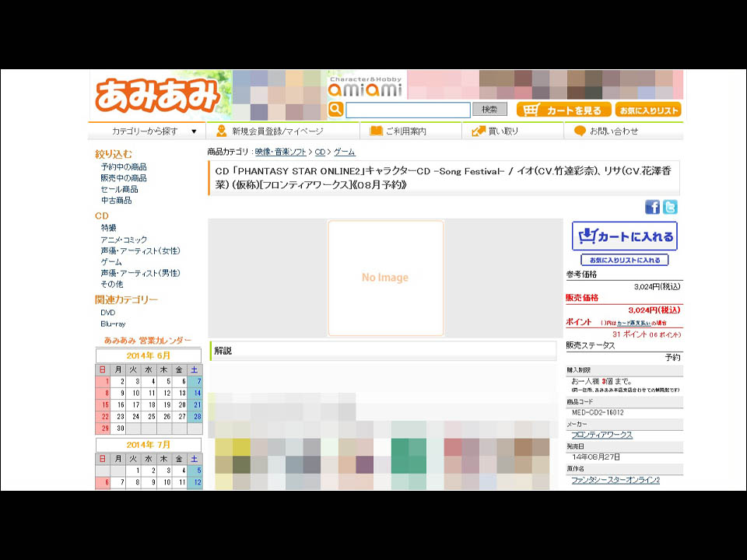Expand カテゴリーから探す dropdown
The image size is (747, 560).
147,131
